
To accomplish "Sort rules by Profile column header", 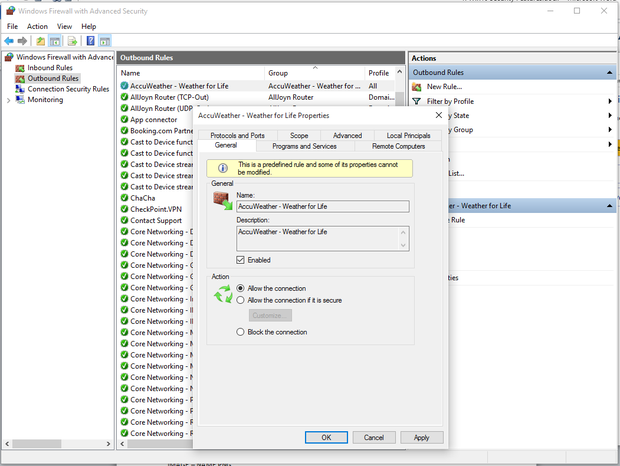I will click(x=379, y=73).
